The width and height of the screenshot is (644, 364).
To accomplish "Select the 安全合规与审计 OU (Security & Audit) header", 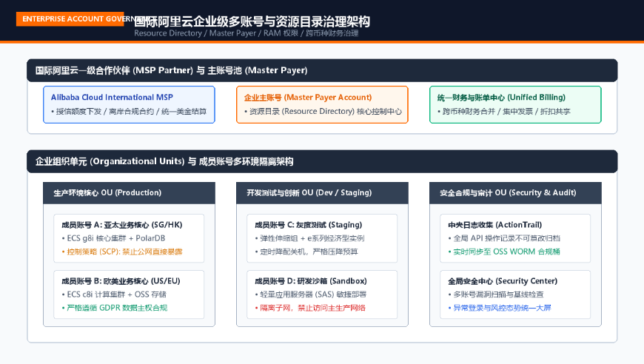I will point(515,193).
